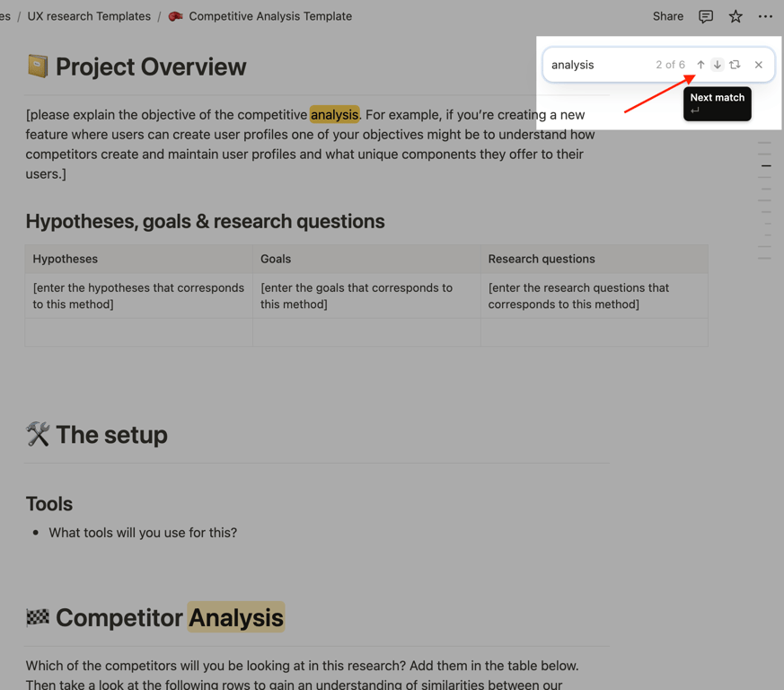Click the Share button
784x690 pixels.
pos(667,16)
